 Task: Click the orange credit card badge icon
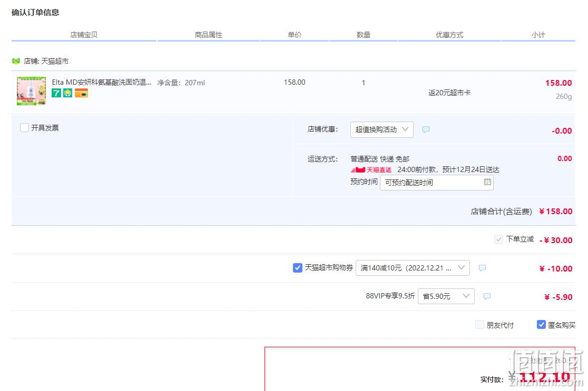point(81,93)
